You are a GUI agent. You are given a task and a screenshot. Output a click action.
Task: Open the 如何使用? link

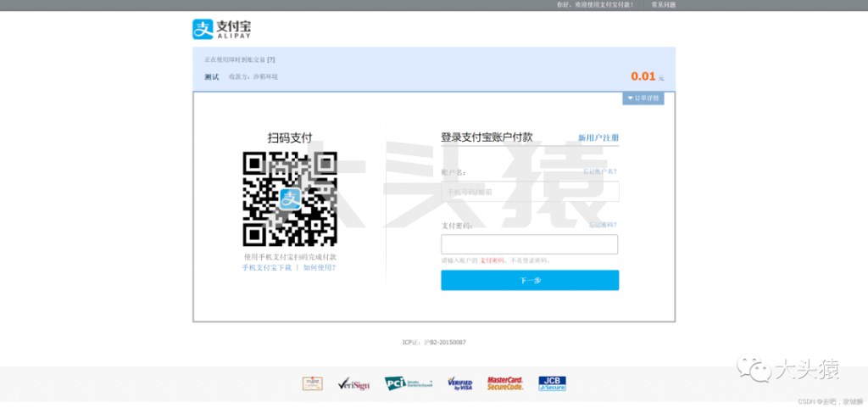pos(320,267)
